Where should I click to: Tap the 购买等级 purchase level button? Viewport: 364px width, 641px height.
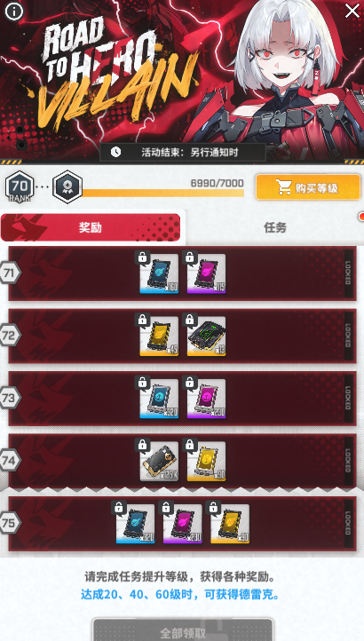[308, 187]
